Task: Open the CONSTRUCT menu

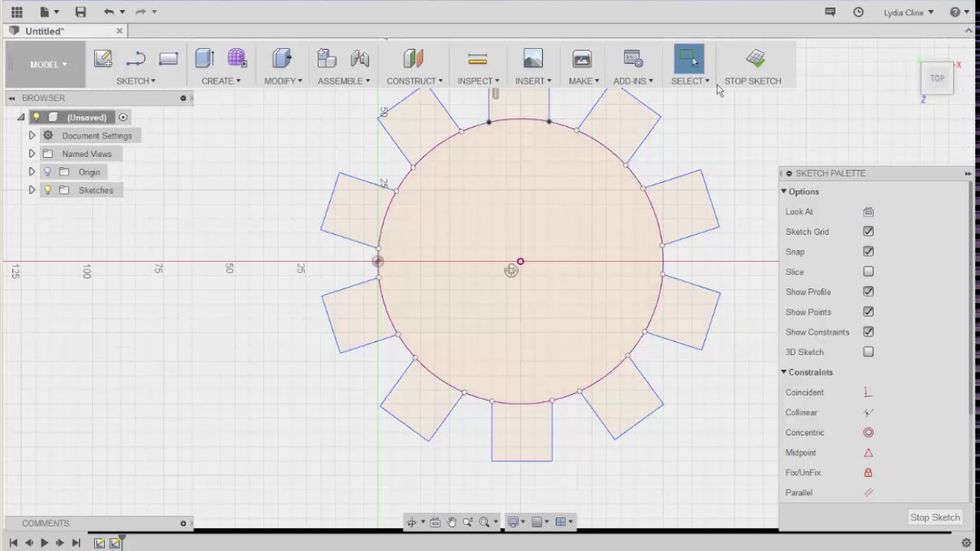Action: [x=414, y=81]
